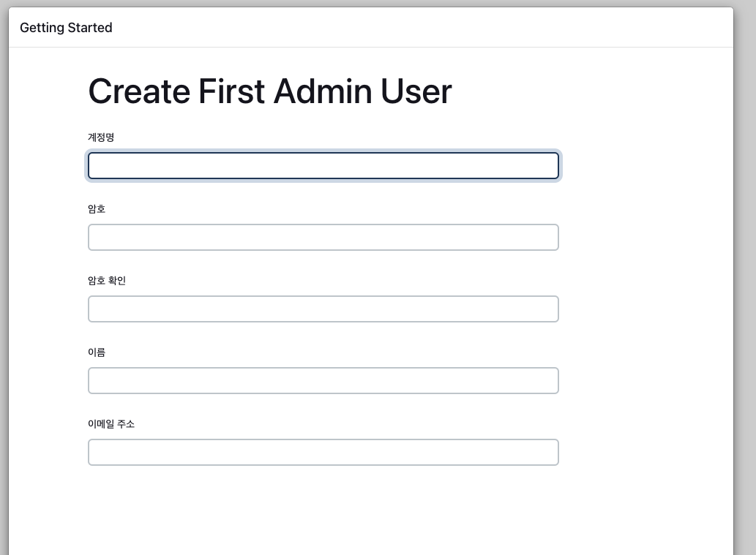Activate the last text box for email

(323, 453)
